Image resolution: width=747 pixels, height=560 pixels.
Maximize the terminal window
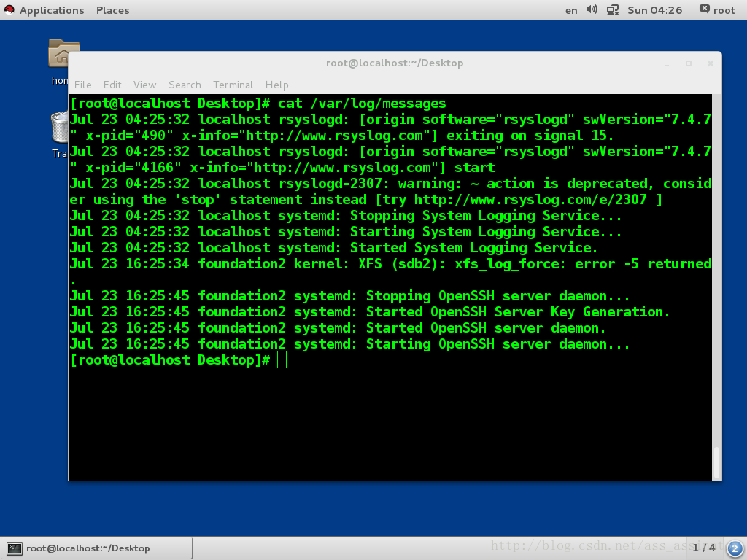coord(689,63)
